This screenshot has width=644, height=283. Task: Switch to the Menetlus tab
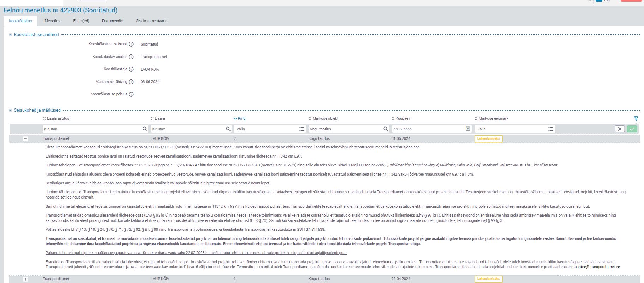tap(52, 21)
